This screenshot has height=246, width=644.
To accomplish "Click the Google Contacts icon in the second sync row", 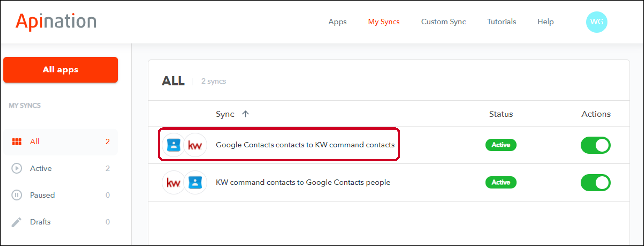I will pyautogui.click(x=195, y=182).
